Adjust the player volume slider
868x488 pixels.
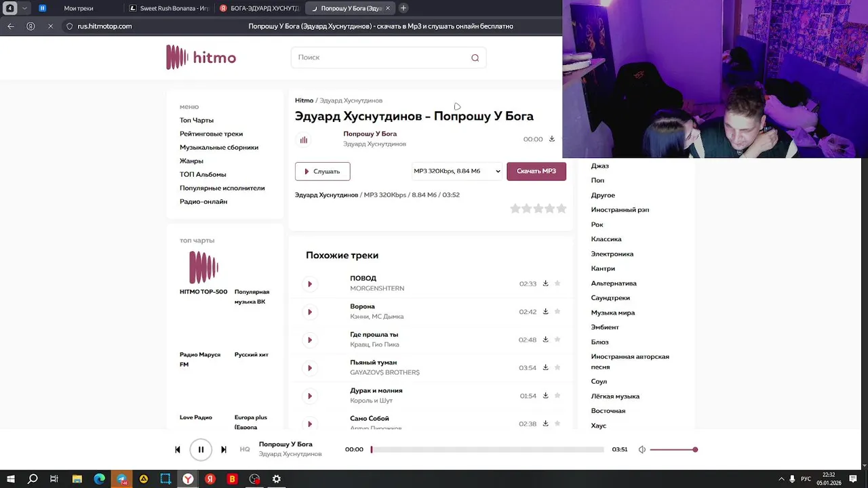coord(673,449)
